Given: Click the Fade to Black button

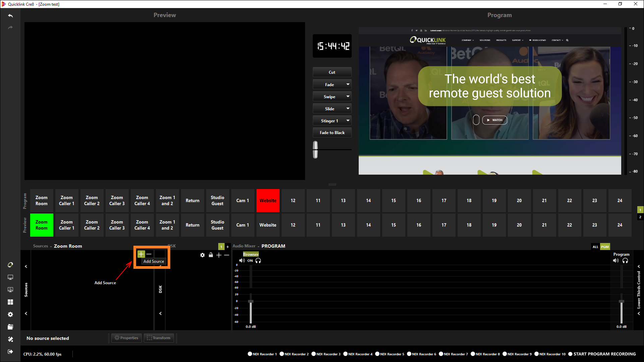Looking at the screenshot, I should 332,133.
